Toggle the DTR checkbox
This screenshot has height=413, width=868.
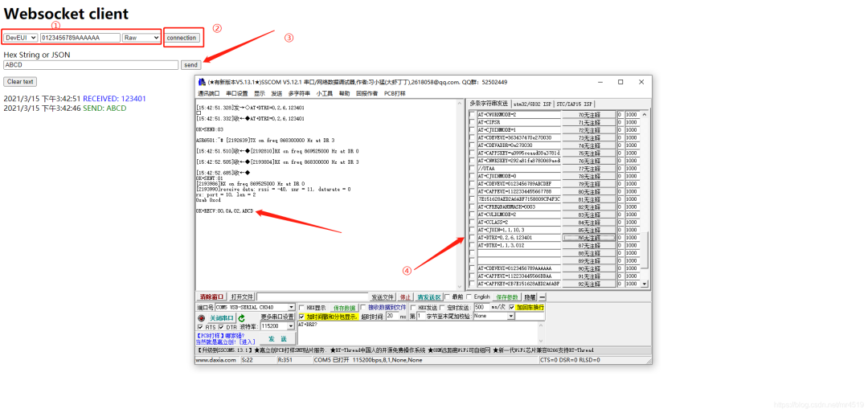pyautogui.click(x=221, y=327)
